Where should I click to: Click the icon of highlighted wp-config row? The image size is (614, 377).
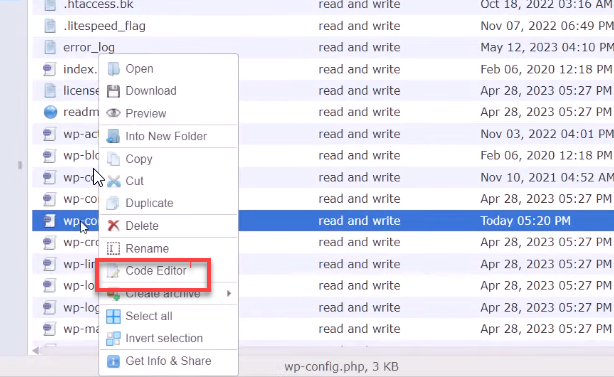click(x=49, y=221)
